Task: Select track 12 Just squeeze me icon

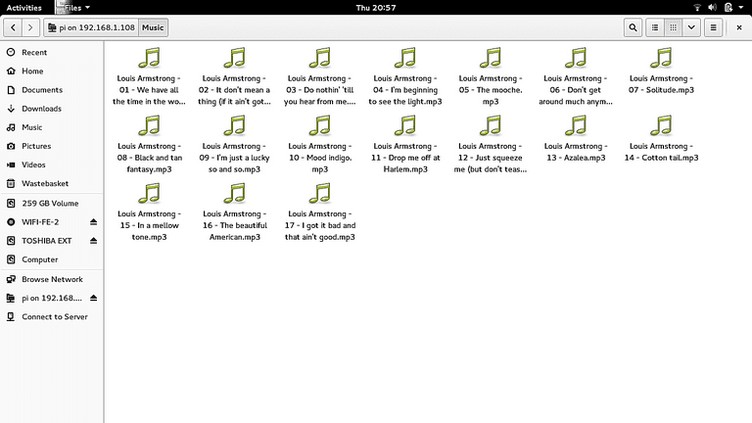Action: [x=491, y=126]
